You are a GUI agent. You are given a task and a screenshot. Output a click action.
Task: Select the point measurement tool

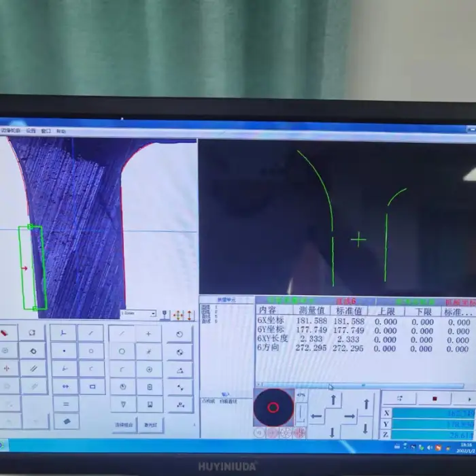(64, 352)
